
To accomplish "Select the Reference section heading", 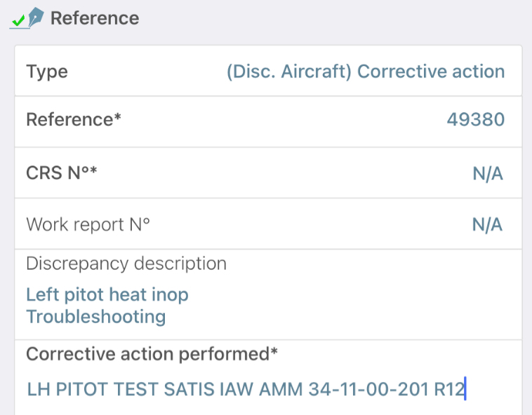I will tap(95, 18).
